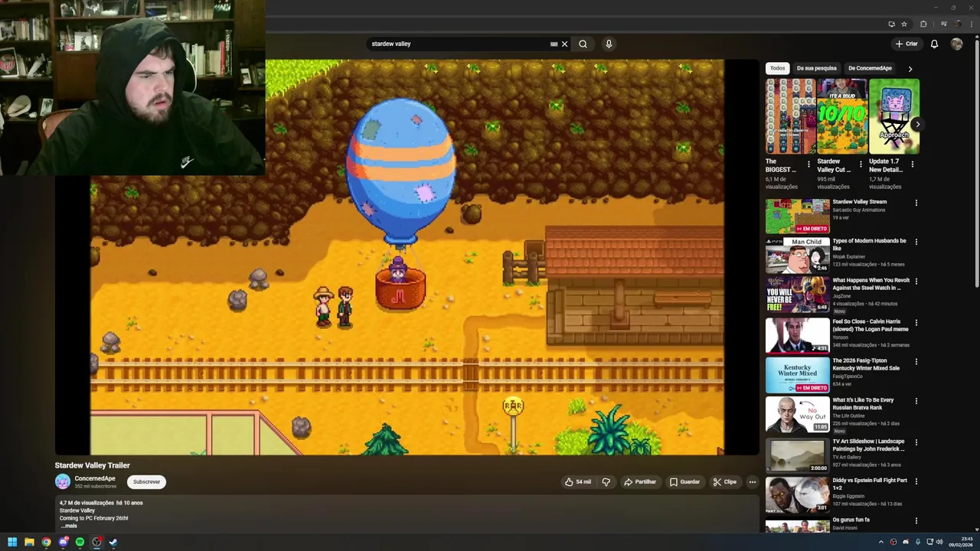980x551 pixels.
Task: Open the ConcernedApe channel name link
Action: 95,478
